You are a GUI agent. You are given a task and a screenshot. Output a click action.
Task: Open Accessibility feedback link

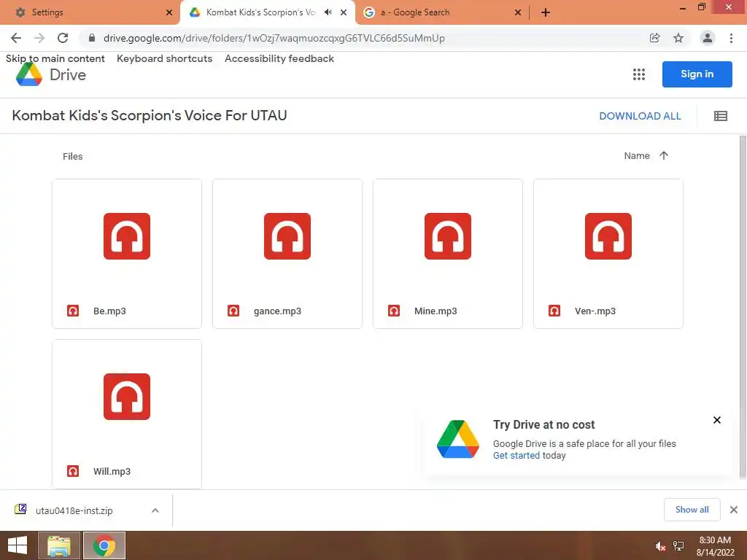click(x=279, y=58)
